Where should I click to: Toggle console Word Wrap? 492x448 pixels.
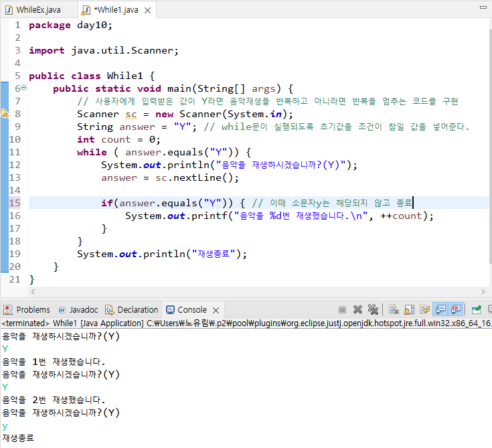424,310
